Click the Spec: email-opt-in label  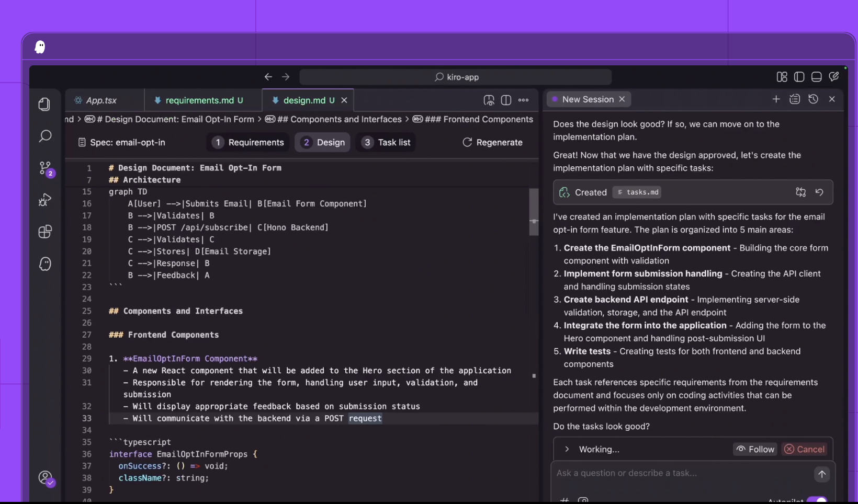pos(121,142)
